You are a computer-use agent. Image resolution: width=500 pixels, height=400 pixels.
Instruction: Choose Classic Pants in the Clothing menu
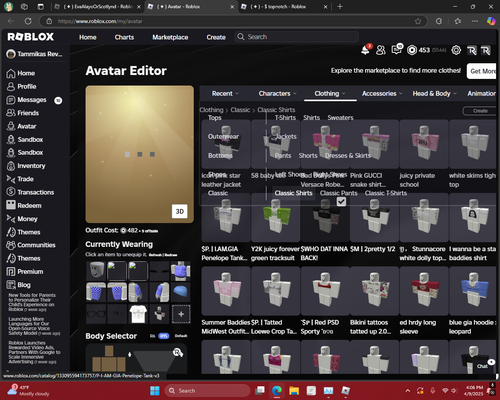click(x=338, y=193)
